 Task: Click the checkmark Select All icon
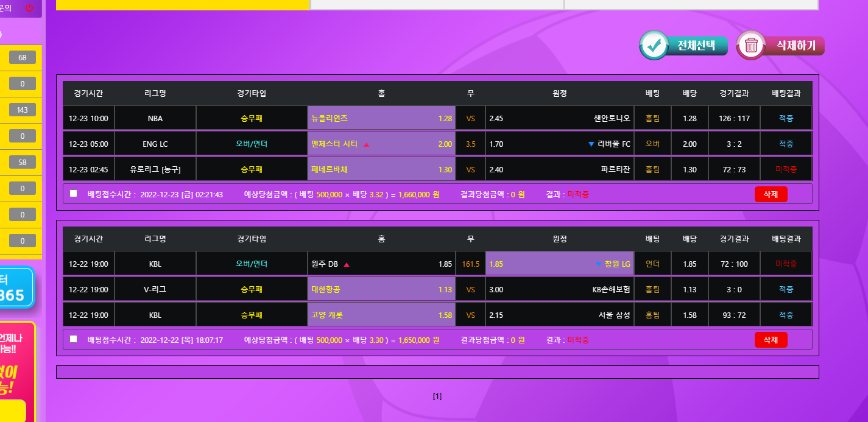pyautogui.click(x=654, y=46)
